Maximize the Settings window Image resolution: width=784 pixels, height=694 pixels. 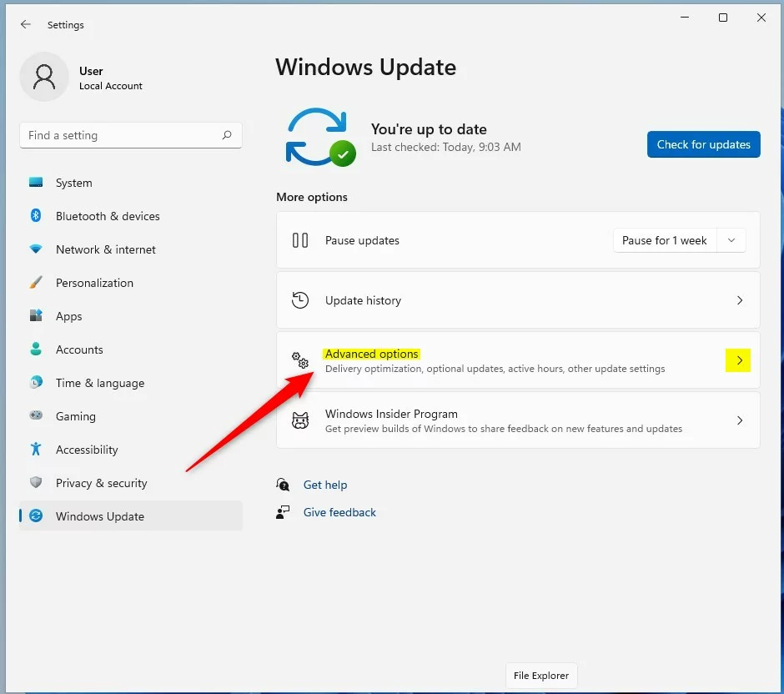(x=723, y=18)
